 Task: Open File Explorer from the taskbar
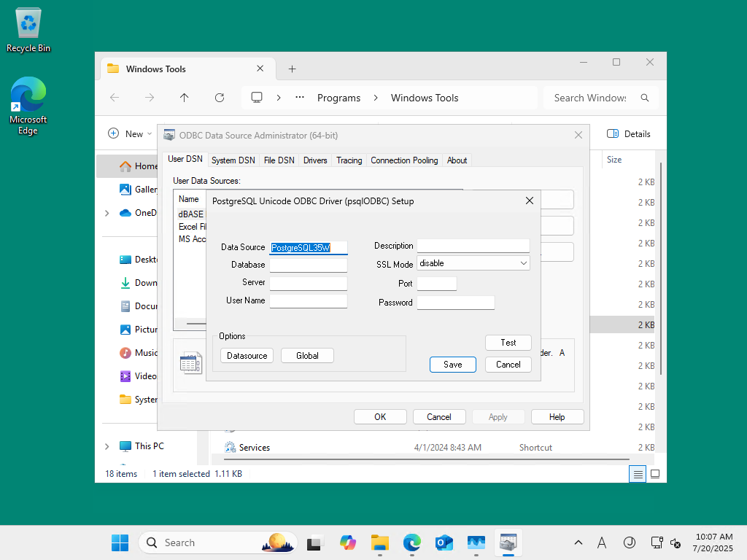coord(379,542)
